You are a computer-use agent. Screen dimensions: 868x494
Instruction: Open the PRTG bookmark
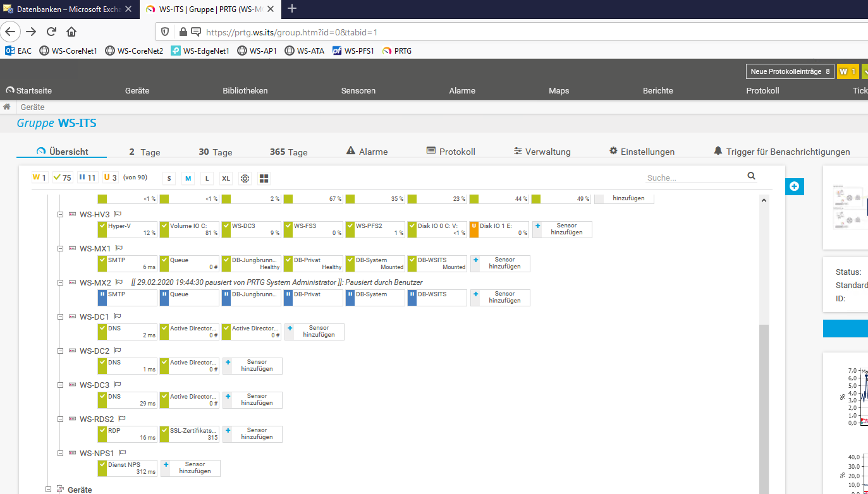397,51
